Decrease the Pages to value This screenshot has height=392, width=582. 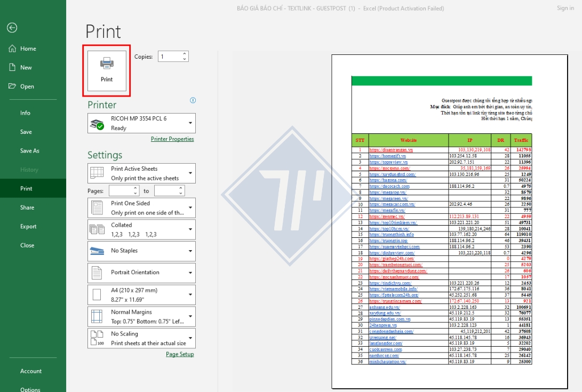tap(181, 194)
